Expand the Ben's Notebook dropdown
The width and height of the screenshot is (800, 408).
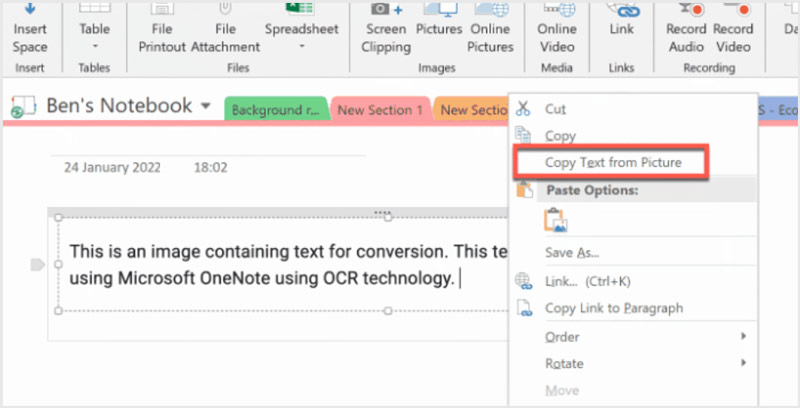pos(205,106)
